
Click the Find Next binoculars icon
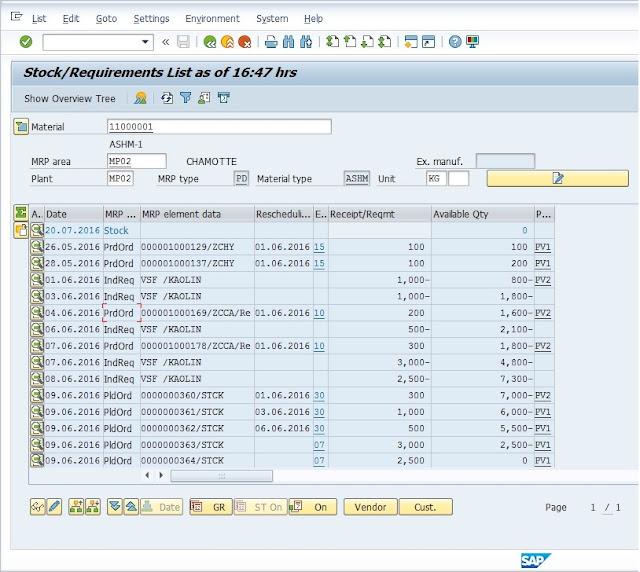(x=306, y=42)
